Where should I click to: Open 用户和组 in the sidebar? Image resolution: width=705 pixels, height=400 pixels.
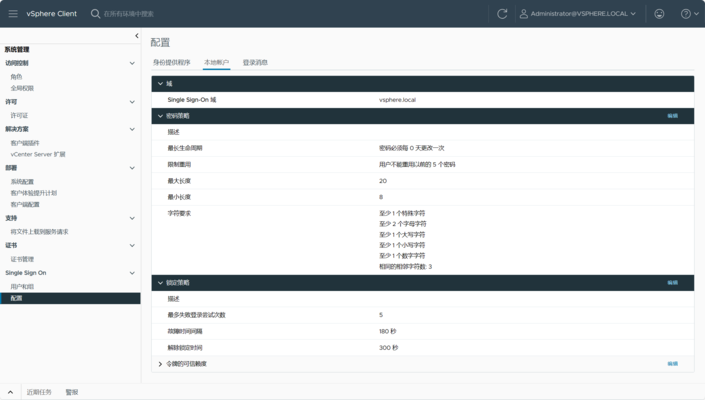(22, 287)
